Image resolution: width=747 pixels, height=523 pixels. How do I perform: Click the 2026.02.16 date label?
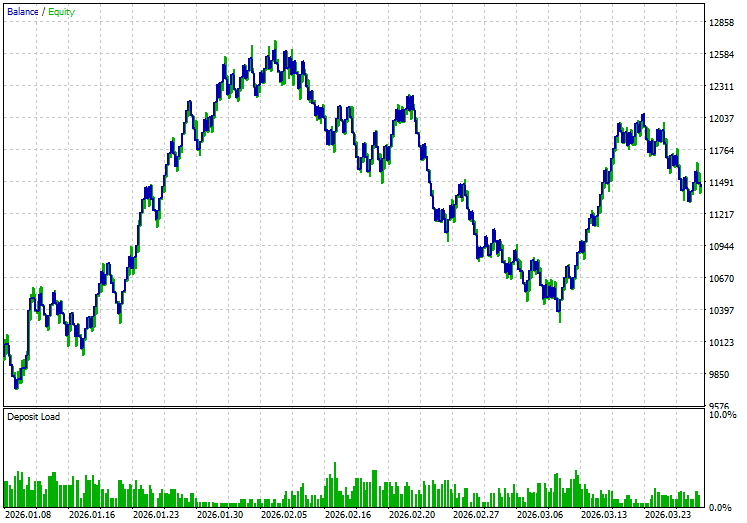pyautogui.click(x=348, y=514)
